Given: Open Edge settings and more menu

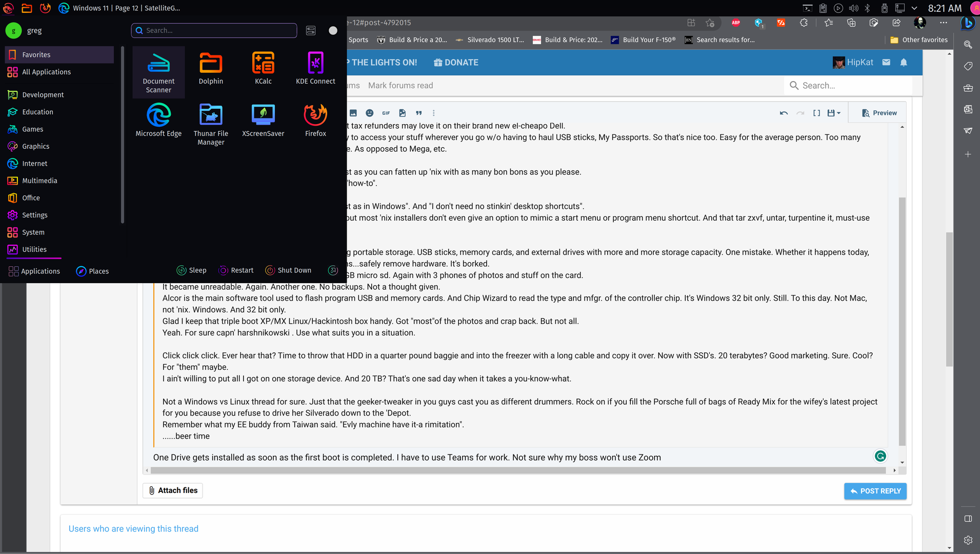Looking at the screenshot, I should click(x=943, y=23).
